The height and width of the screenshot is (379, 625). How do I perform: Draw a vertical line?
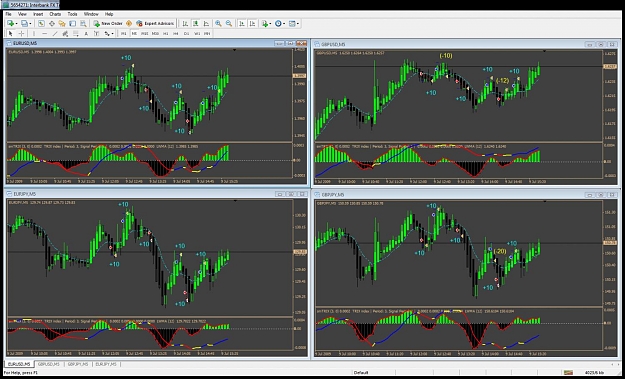[34, 34]
